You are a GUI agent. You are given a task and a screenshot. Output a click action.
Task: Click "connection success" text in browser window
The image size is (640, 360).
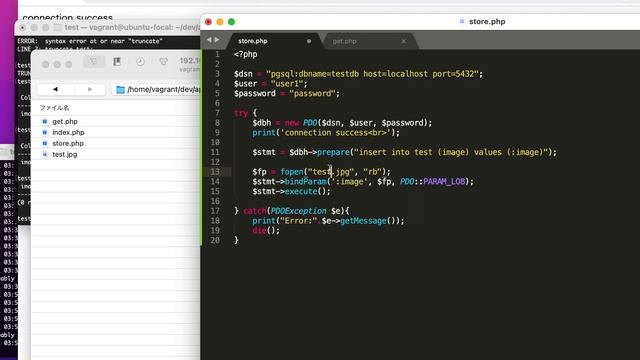[67, 18]
